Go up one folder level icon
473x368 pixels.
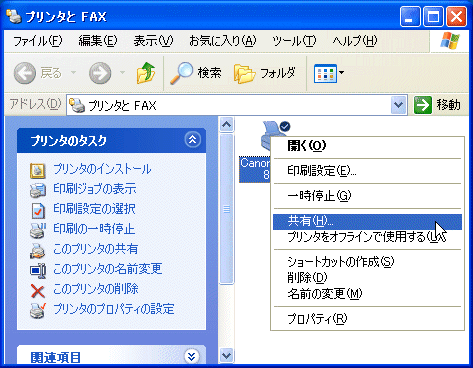point(146,73)
